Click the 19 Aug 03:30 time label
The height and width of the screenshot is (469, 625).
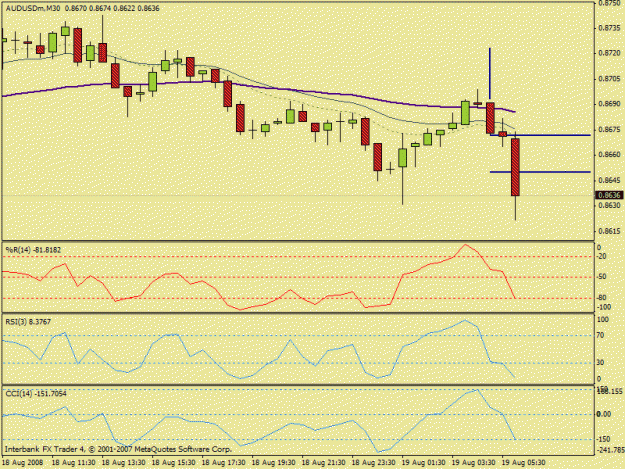click(x=474, y=463)
